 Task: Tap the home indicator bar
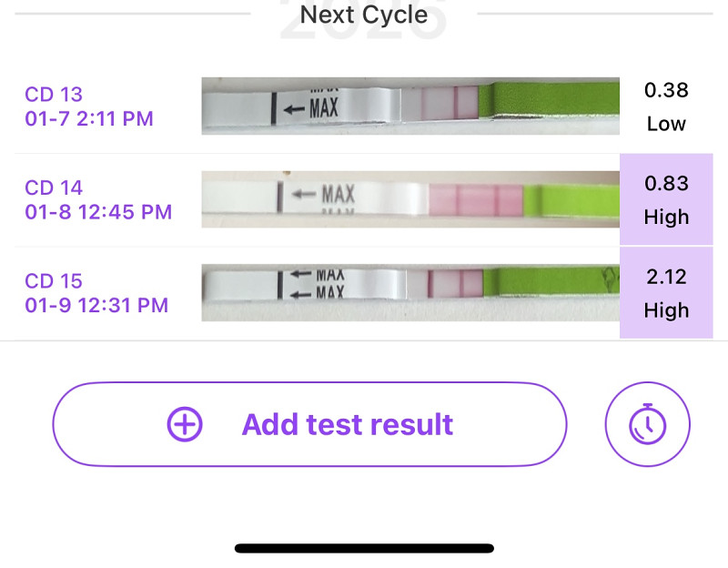(x=364, y=548)
